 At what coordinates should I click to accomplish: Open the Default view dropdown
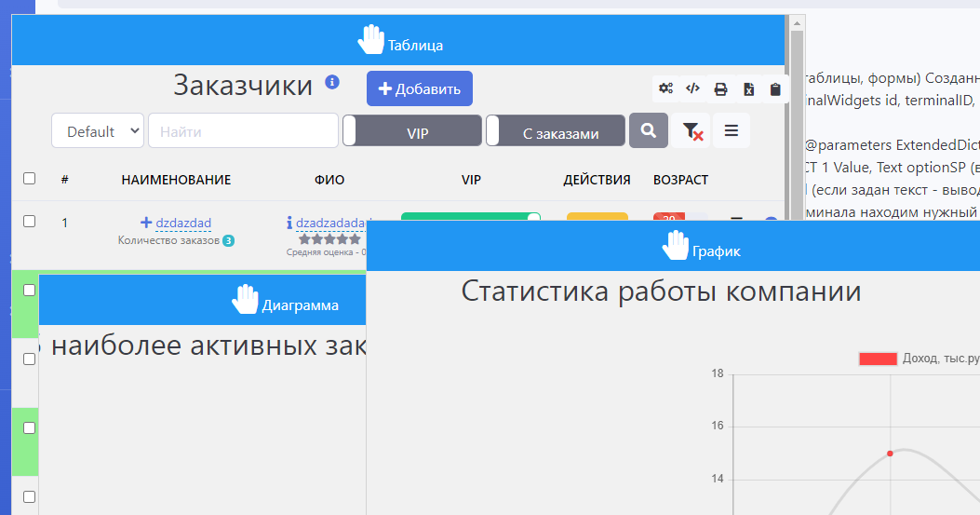pyautogui.click(x=98, y=130)
